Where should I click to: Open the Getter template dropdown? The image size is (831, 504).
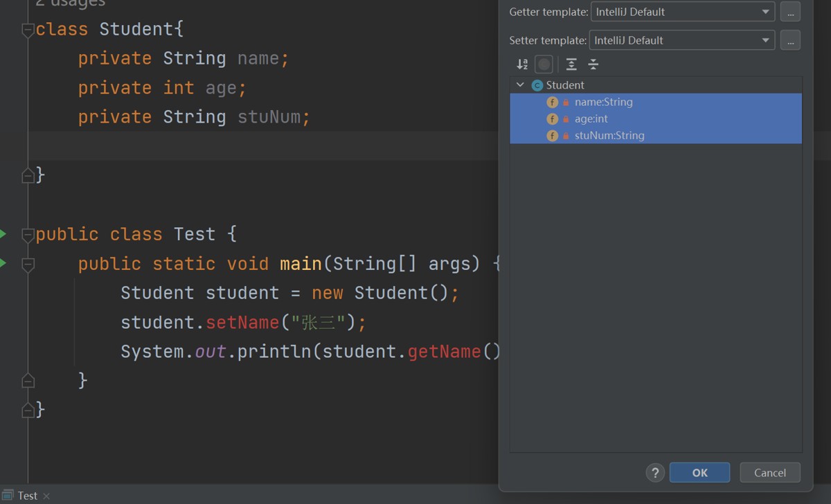[682, 12]
